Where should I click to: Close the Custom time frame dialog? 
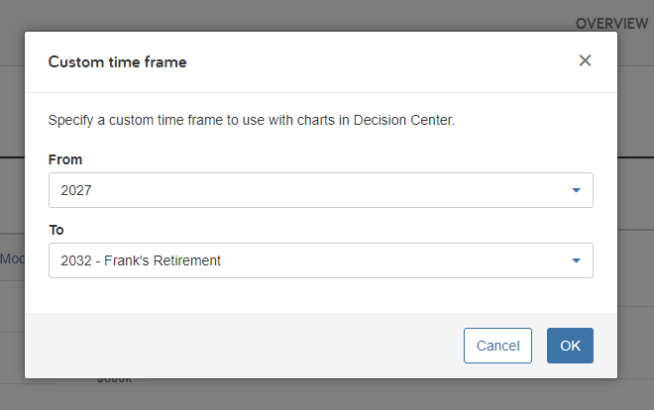click(585, 61)
